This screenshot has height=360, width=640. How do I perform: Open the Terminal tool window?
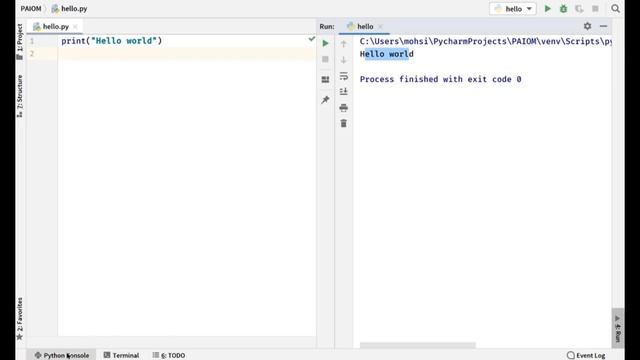tap(121, 355)
